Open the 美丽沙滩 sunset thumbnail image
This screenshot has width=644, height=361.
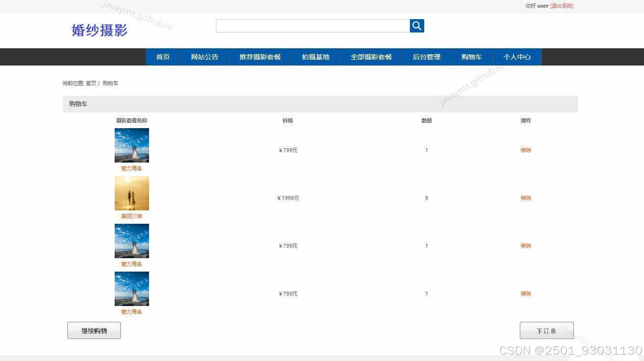pyautogui.click(x=132, y=193)
